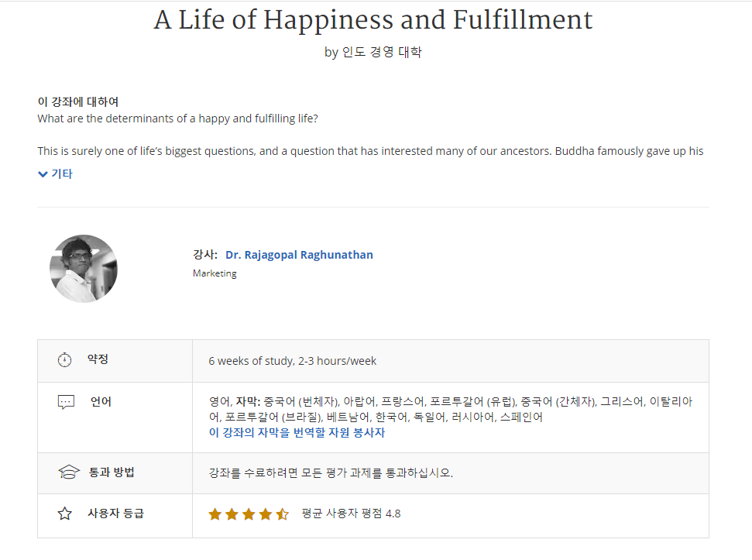Click the first gold rating star
This screenshot has height=560, width=752.
pyautogui.click(x=215, y=514)
